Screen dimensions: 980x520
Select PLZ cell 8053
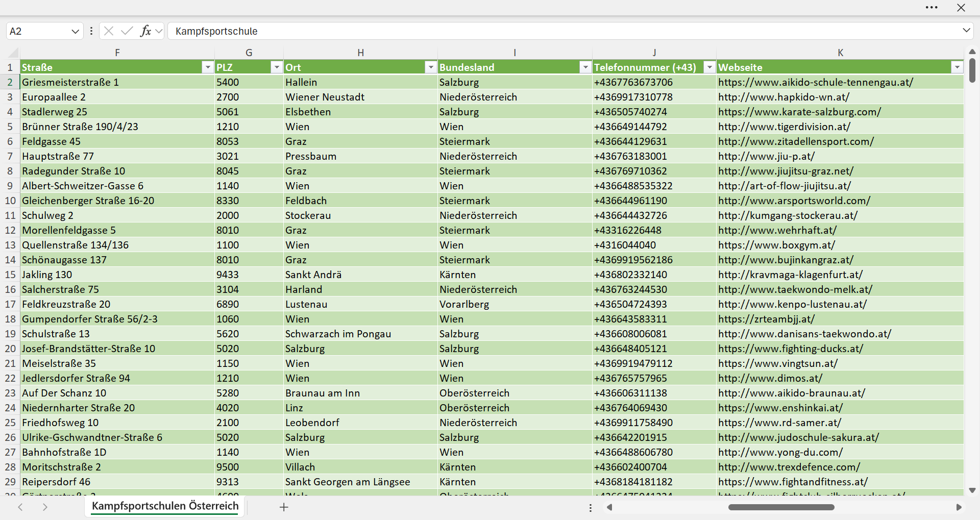(x=249, y=141)
